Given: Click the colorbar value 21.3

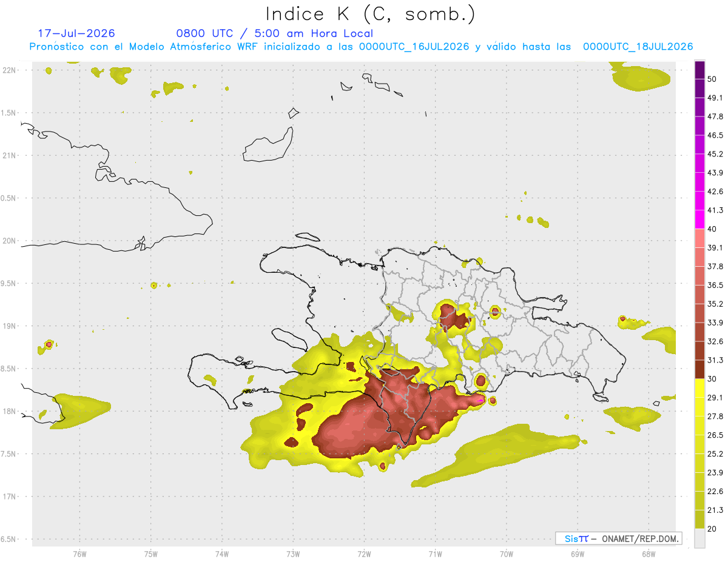Looking at the screenshot, I should pyautogui.click(x=715, y=510).
